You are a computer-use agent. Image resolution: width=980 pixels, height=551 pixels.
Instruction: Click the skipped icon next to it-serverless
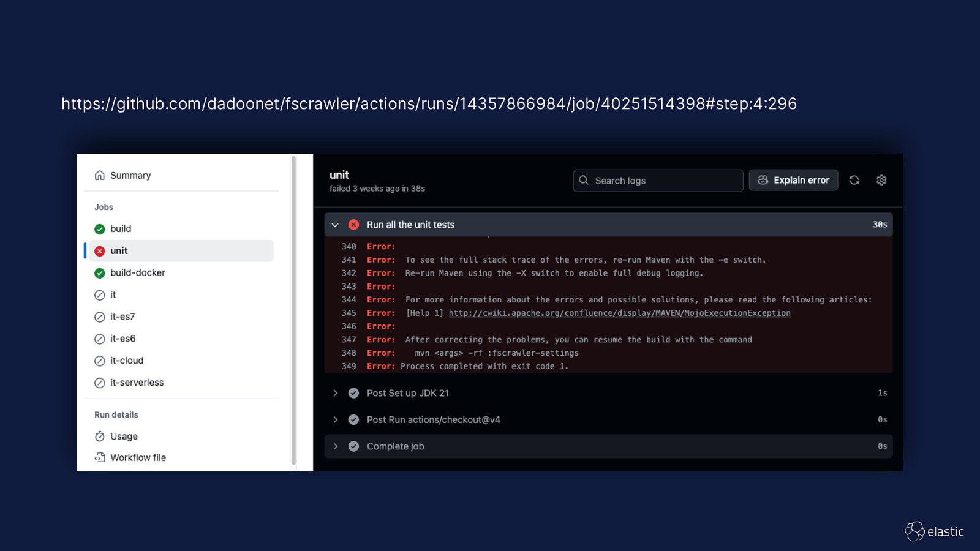[x=100, y=383]
